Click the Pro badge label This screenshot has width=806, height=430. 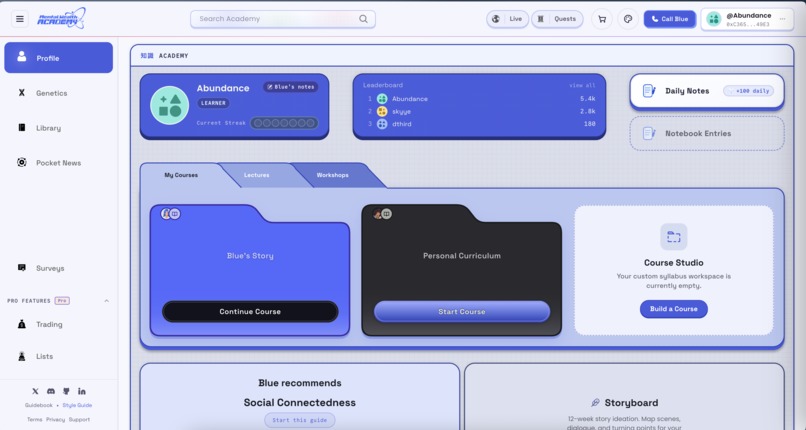[x=62, y=301]
